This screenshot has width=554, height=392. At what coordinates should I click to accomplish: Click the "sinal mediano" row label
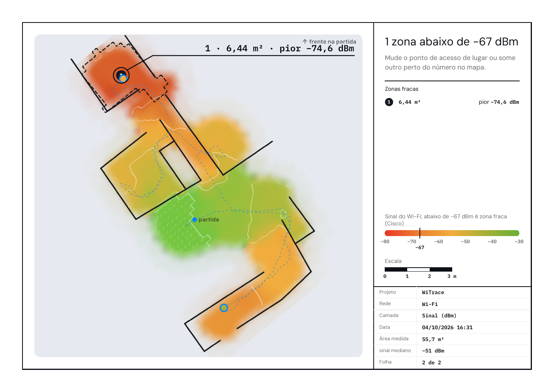point(395,351)
